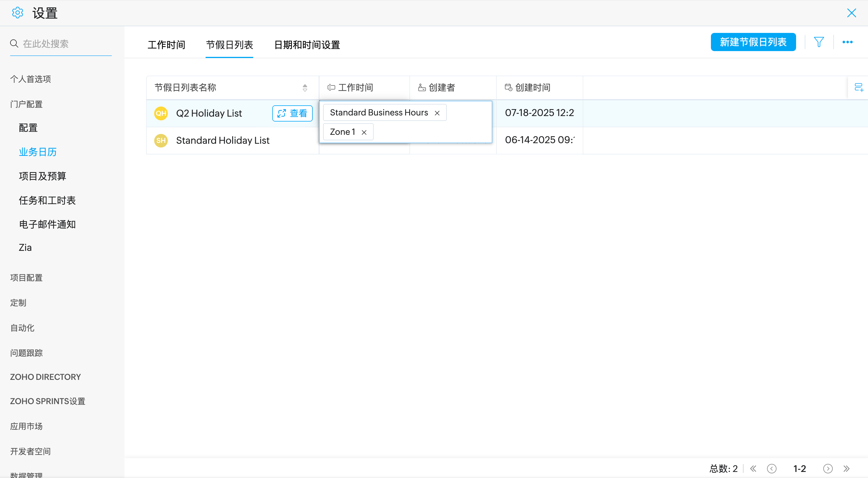Click the SH avatar for Standard Holiday List
The height and width of the screenshot is (478, 868).
click(x=161, y=141)
